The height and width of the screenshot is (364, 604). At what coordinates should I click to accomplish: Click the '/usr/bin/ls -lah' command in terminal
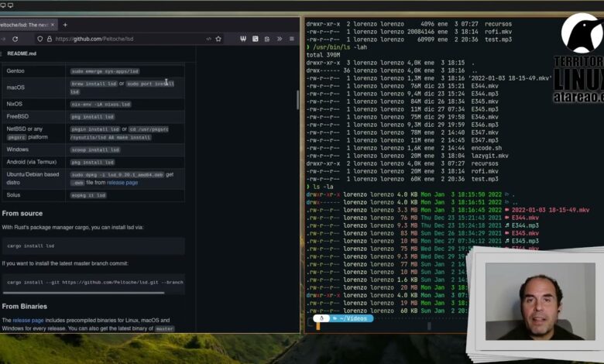tap(340, 47)
